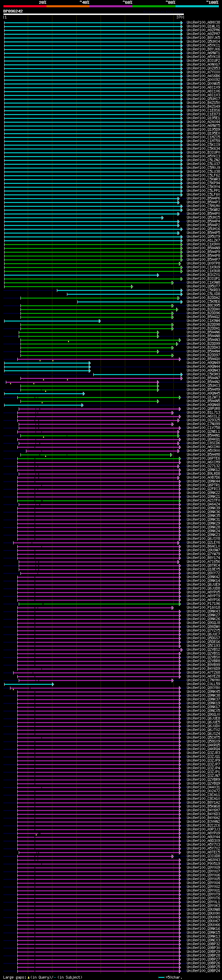Select hit label UniRef100_Q86DN0

(x=203, y=626)
